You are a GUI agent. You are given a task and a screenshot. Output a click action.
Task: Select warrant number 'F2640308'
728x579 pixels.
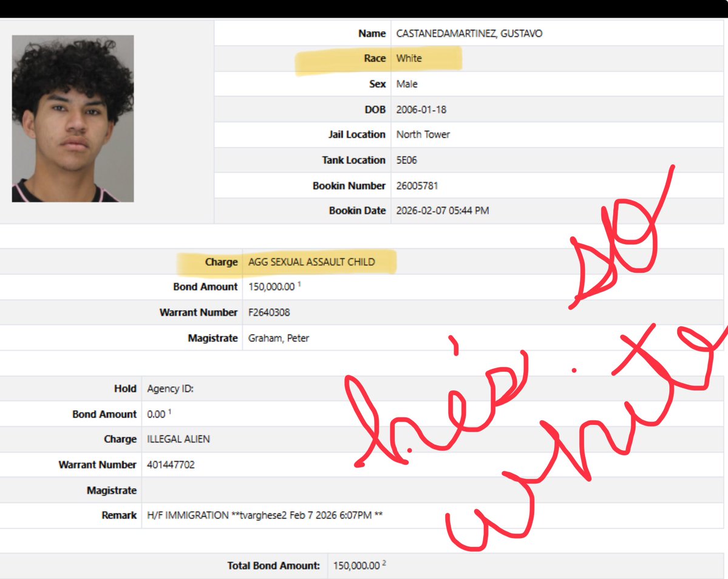[269, 313]
